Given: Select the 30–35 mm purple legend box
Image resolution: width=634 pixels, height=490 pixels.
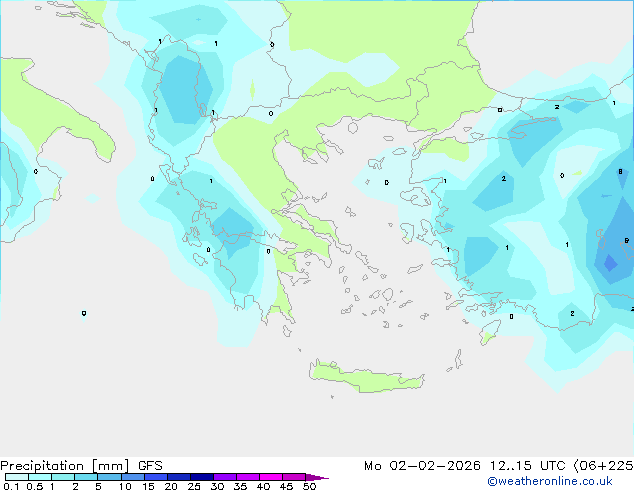Looking at the screenshot, I should 224,477.
